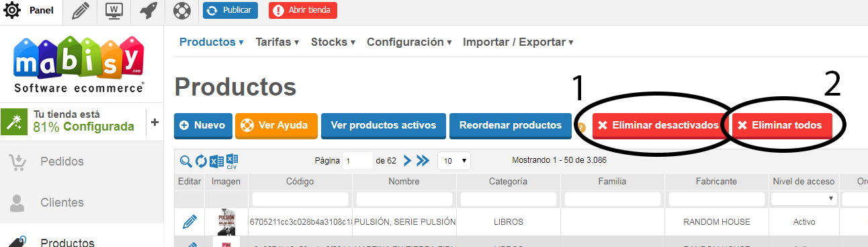Go to next page arrow
The height and width of the screenshot is (247, 868).
407,161
